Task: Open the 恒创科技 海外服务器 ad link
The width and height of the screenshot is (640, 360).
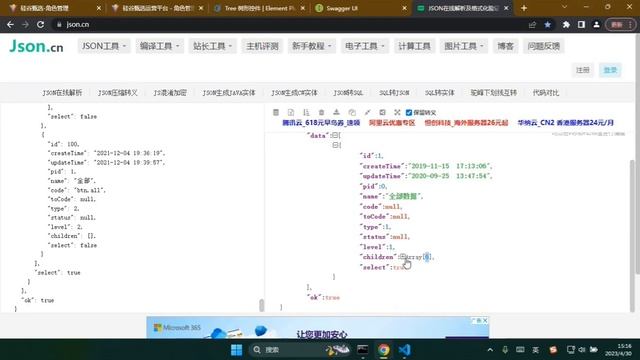Action: [466, 123]
